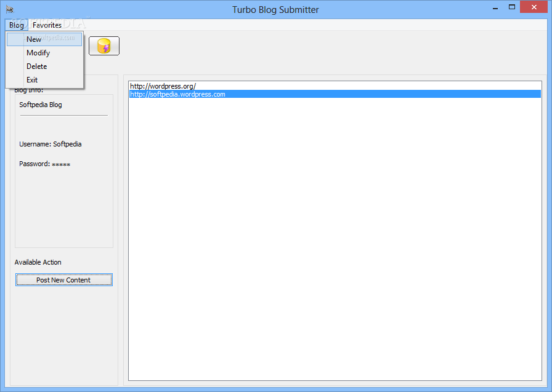
Task: Click the yellow database lightning toolbar icon
Action: pos(104,46)
